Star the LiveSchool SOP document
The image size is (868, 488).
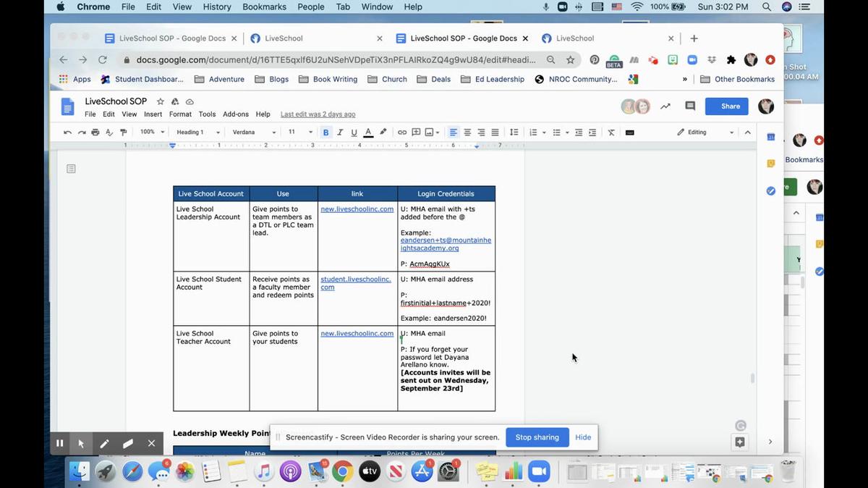point(161,101)
